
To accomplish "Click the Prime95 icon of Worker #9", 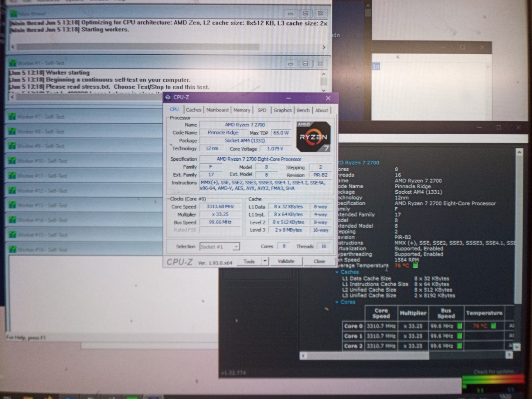I will [12, 146].
